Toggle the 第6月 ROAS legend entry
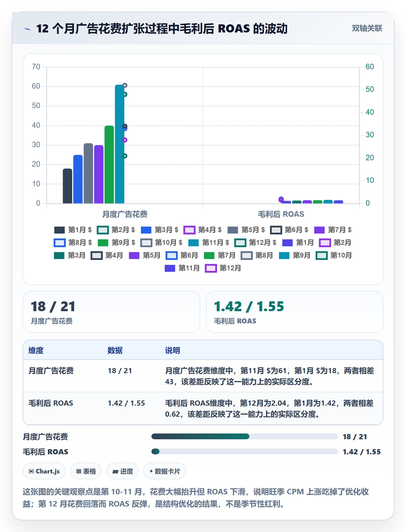The width and height of the screenshot is (406, 532). click(x=182, y=256)
